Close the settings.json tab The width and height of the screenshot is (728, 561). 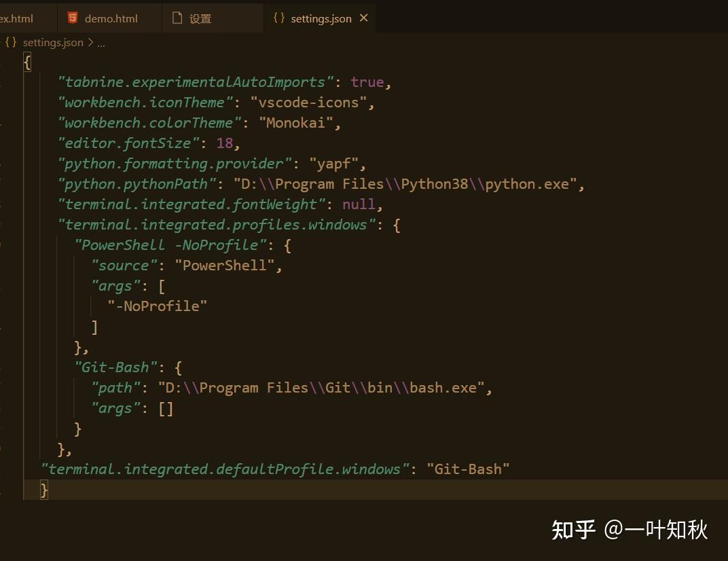click(363, 18)
